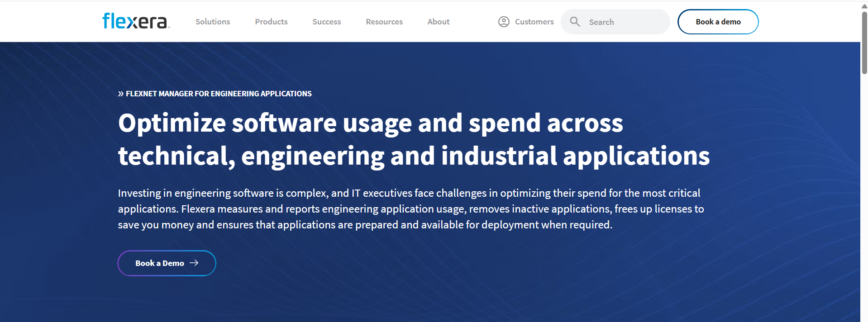
Task: Click the Investing in engineering software paragraph
Action: point(410,209)
